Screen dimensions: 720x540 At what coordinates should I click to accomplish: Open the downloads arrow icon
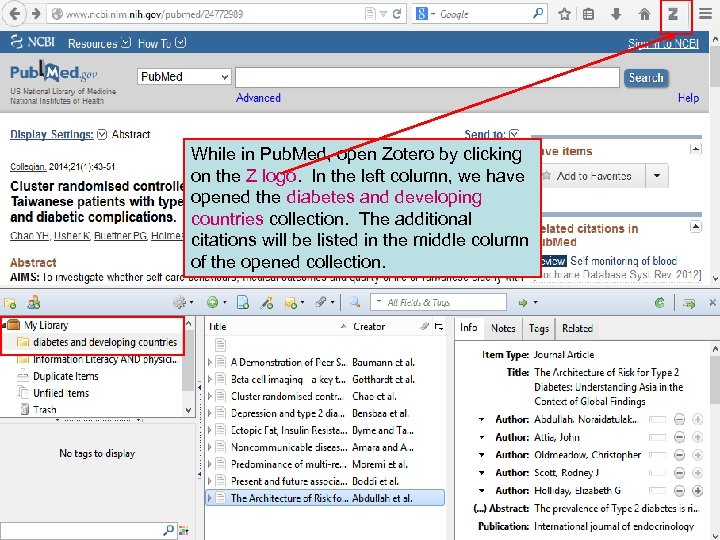616,14
